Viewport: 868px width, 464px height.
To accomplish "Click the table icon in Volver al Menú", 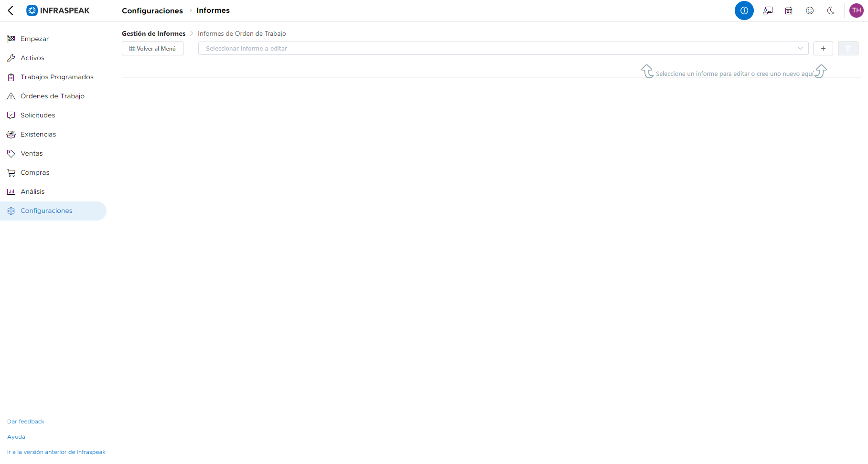I will coord(132,49).
